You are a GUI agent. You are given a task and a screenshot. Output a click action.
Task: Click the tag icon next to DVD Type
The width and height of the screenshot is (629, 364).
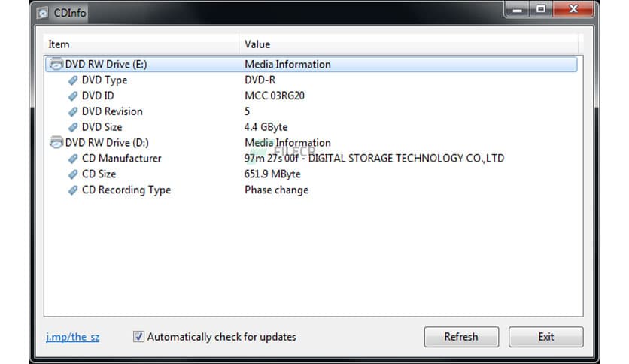pyautogui.click(x=73, y=80)
